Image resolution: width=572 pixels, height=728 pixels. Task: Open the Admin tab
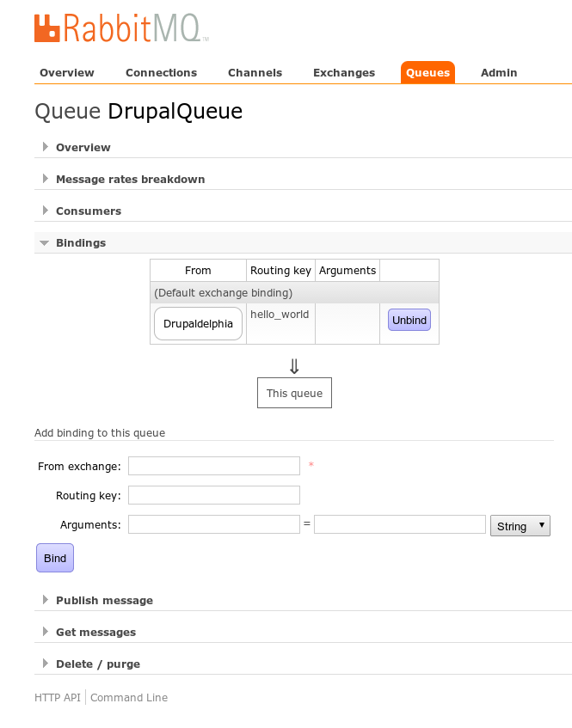499,73
